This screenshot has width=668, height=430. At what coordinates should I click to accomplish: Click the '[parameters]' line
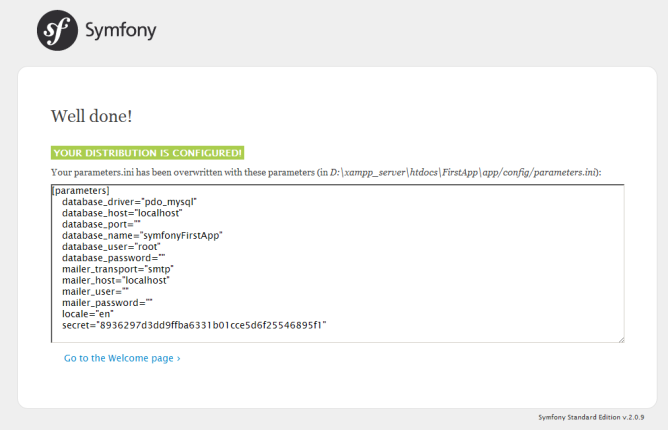81,190
